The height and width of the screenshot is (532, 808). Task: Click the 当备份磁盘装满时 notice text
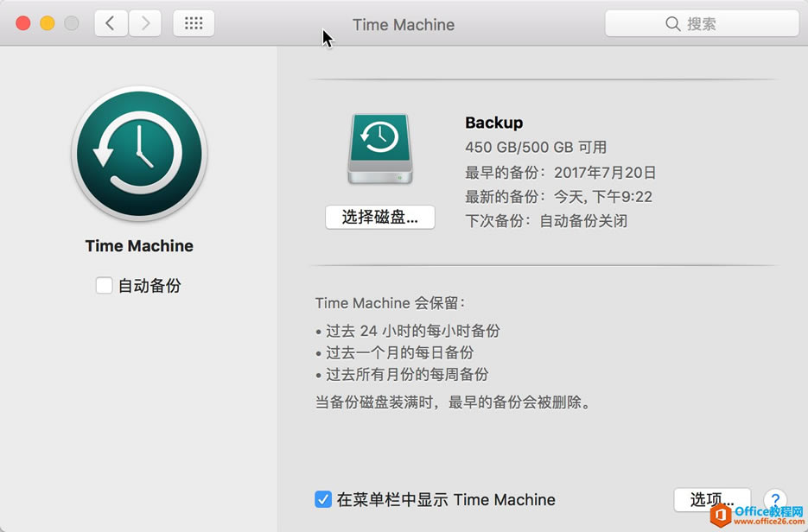click(453, 402)
